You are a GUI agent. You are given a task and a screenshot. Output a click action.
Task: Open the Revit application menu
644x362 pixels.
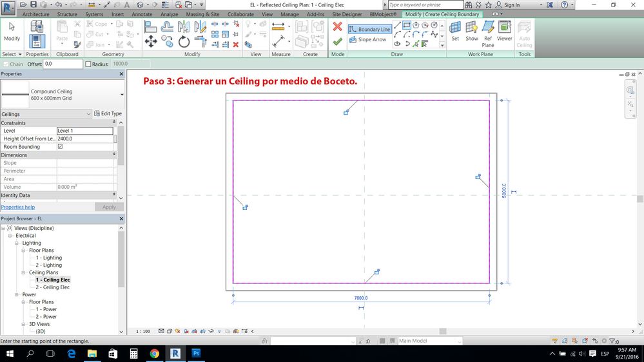[x=8, y=7]
